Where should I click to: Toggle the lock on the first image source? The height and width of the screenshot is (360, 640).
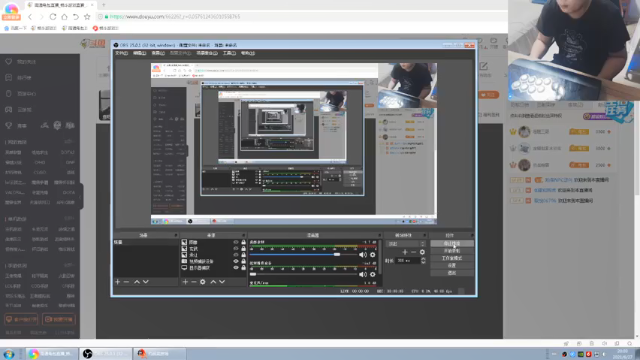[x=243, y=242]
